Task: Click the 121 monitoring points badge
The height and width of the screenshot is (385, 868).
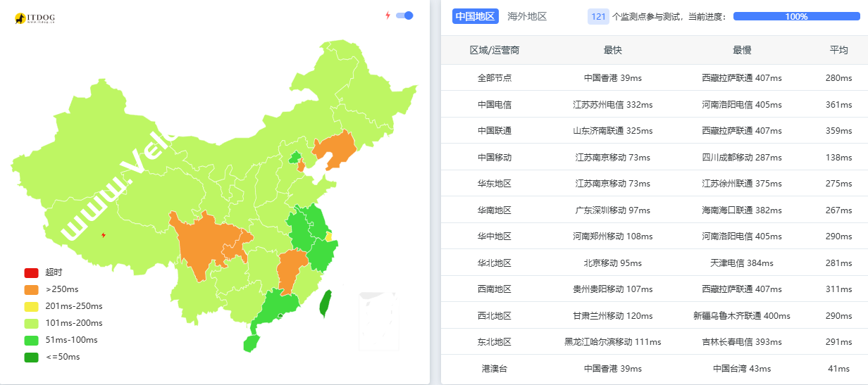Action: click(598, 16)
